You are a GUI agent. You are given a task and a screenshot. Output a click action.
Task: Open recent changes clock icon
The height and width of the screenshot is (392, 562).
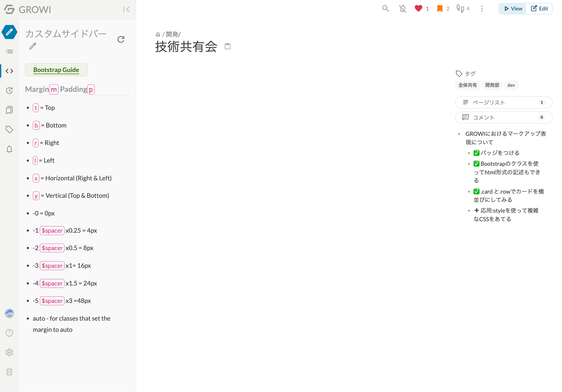point(9,90)
